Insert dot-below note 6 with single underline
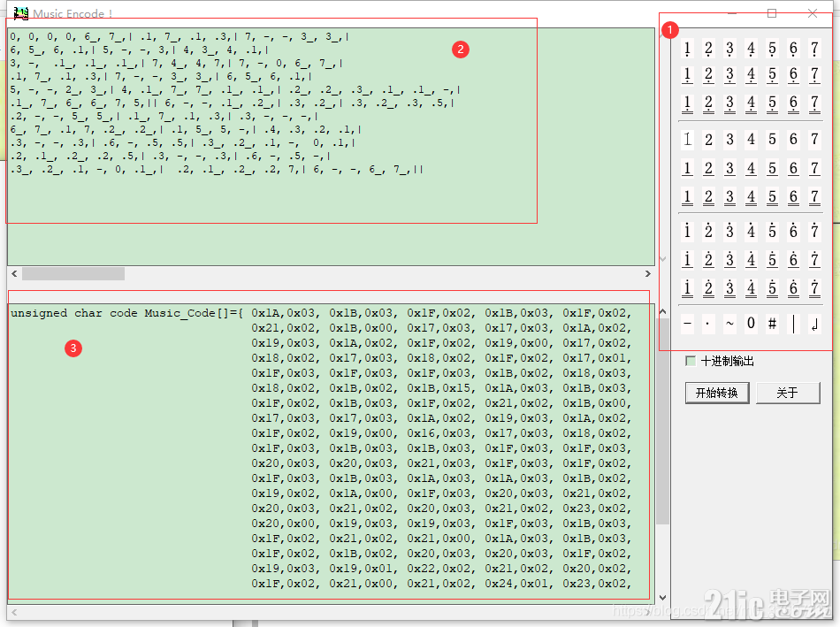Image resolution: width=840 pixels, height=627 pixels. (793, 74)
